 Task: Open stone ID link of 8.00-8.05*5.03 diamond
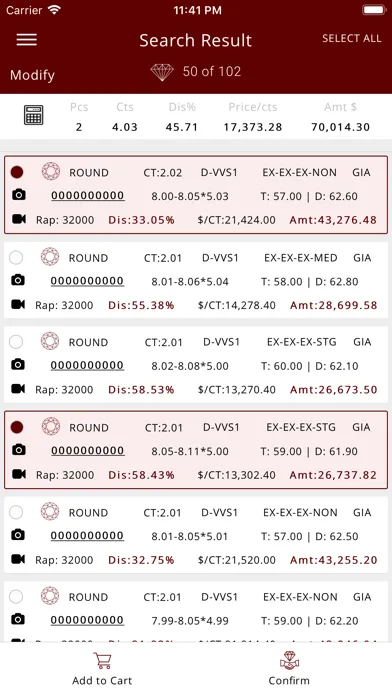coord(87,196)
